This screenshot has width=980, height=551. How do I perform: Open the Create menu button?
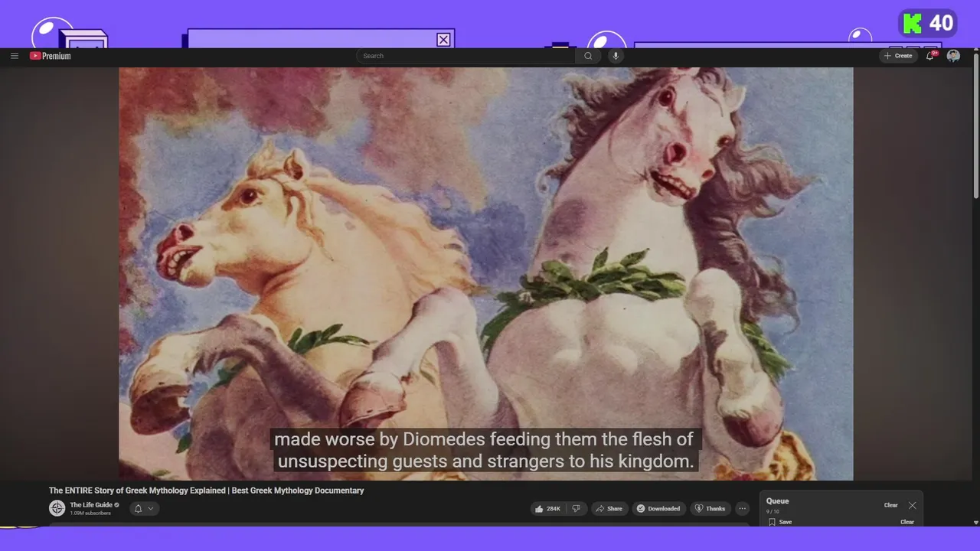point(898,56)
